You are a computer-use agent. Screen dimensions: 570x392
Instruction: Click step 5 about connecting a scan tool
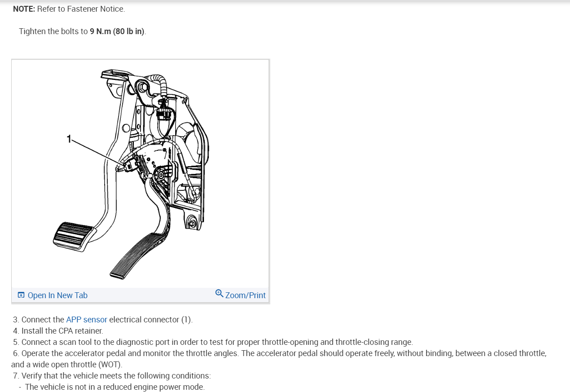[x=213, y=342]
